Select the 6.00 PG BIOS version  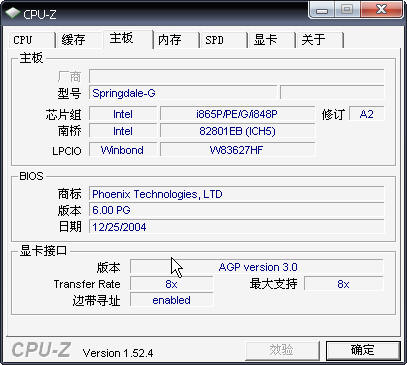[237, 210]
